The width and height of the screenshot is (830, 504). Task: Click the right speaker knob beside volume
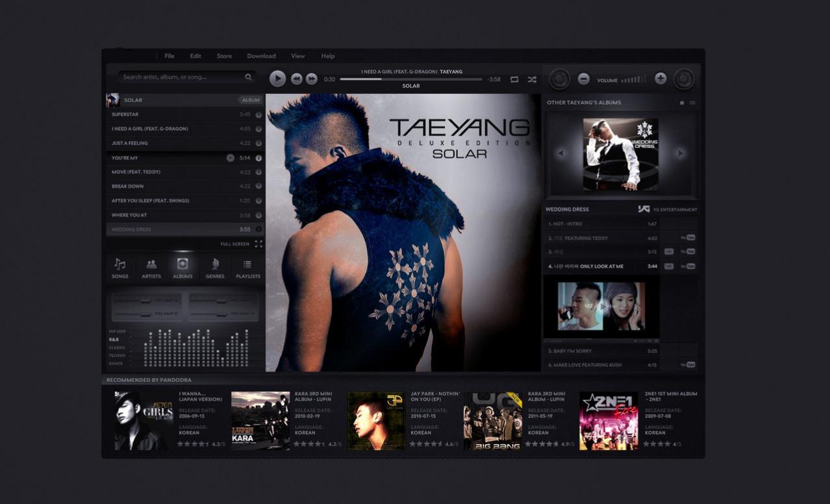[683, 79]
